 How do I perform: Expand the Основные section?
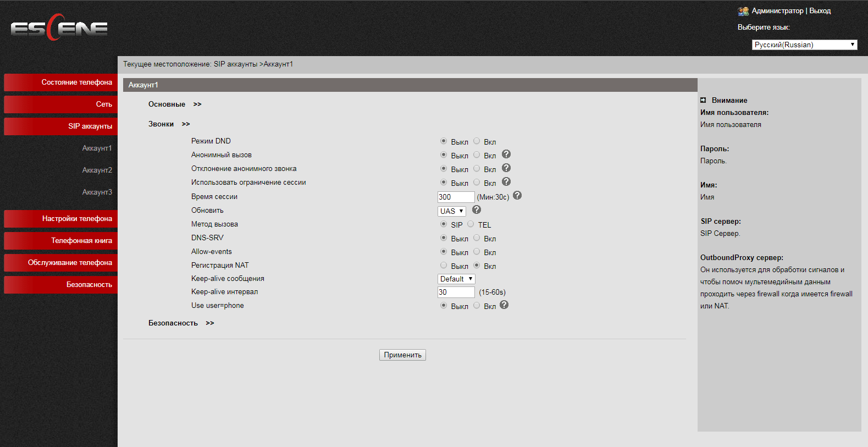[x=175, y=104]
